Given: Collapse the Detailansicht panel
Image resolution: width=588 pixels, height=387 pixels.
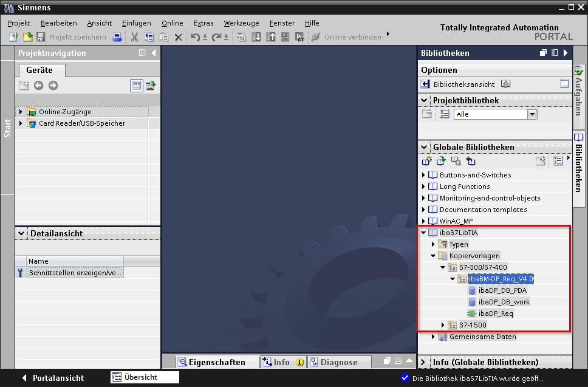Looking at the screenshot, I should [x=21, y=233].
